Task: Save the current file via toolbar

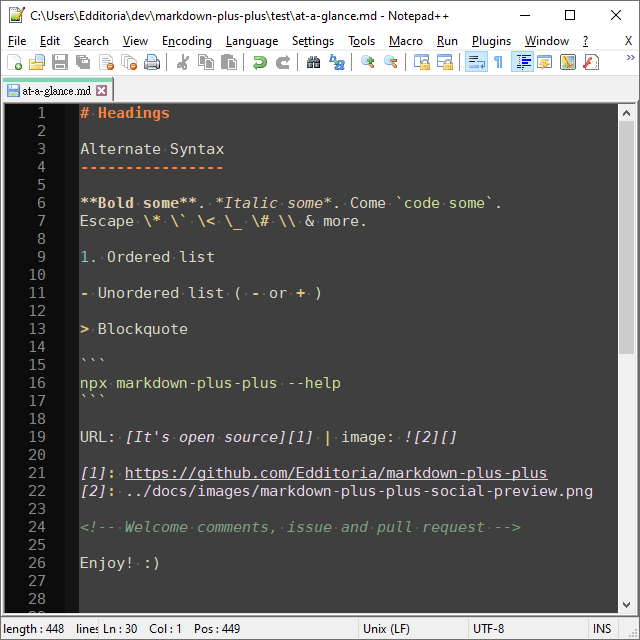Action: pos(60,62)
